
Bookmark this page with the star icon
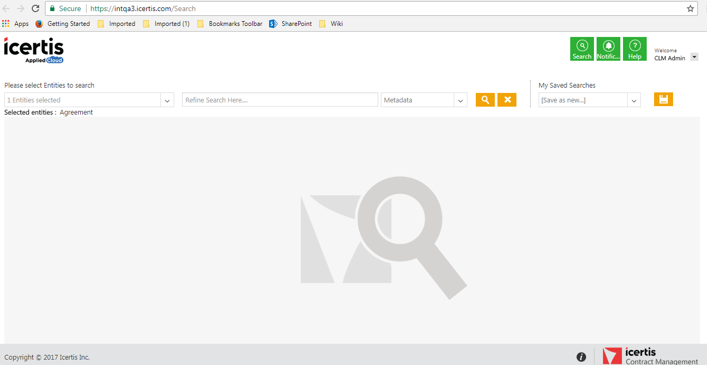(x=690, y=9)
